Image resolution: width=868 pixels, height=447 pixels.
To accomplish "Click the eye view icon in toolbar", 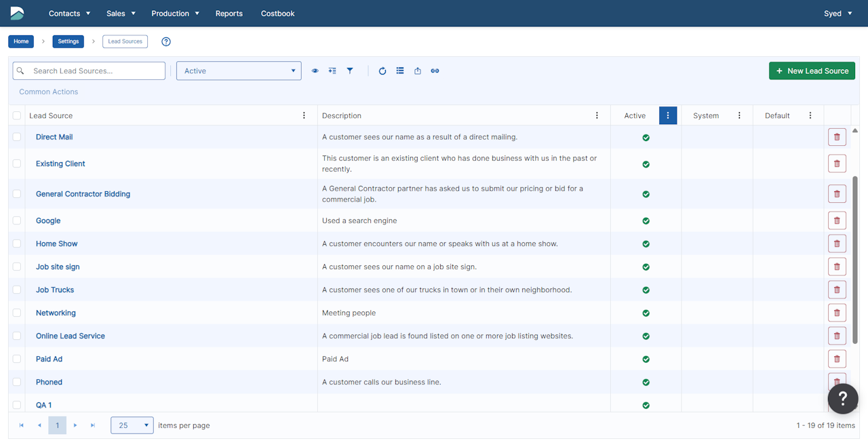I will click(315, 71).
